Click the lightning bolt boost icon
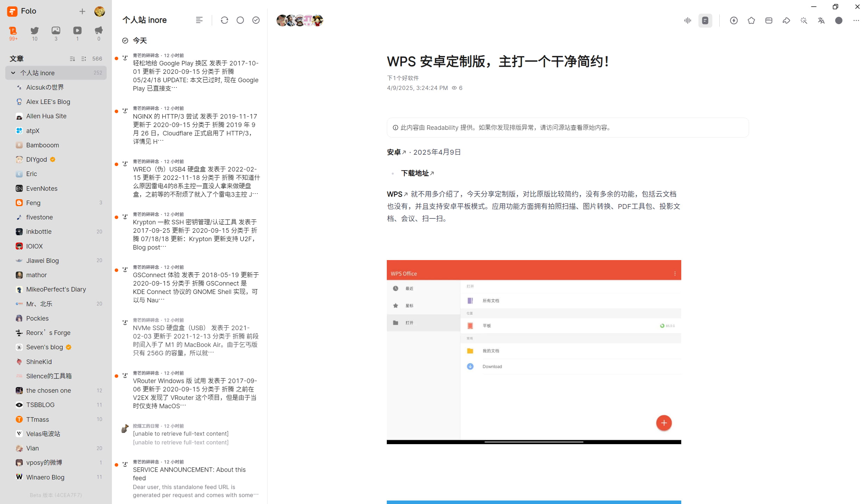868x504 pixels. click(734, 21)
